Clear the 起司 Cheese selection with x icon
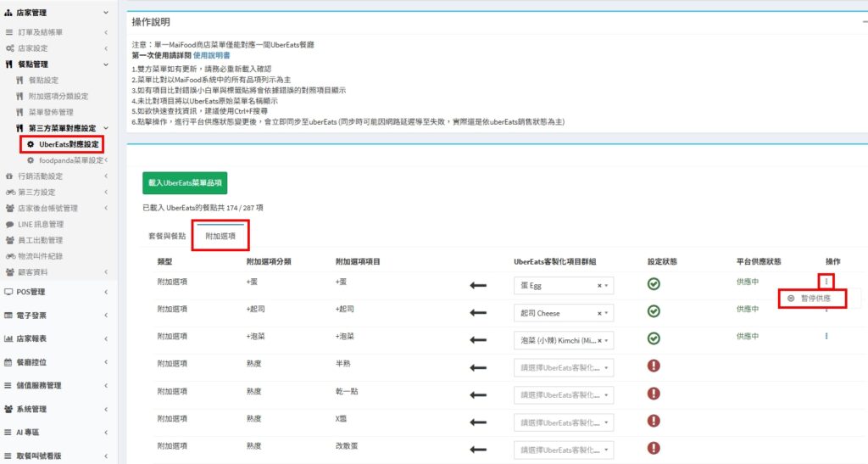The image size is (868, 464). click(600, 313)
